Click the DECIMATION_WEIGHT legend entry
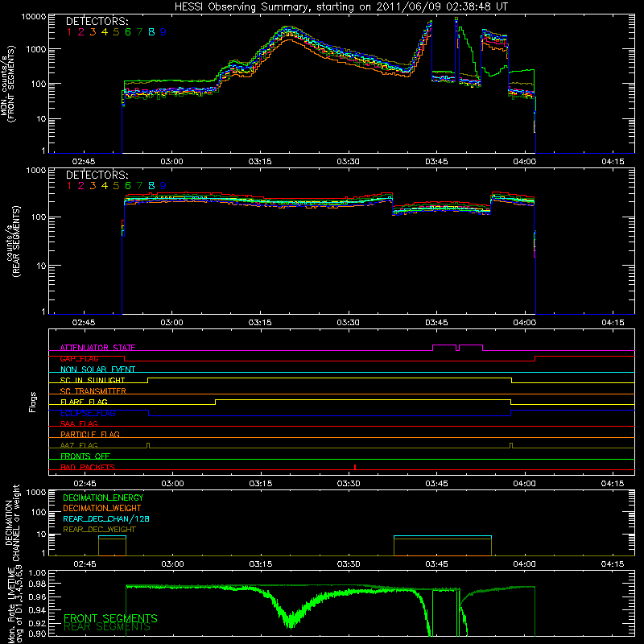This screenshot has height=644, width=644. [x=102, y=508]
